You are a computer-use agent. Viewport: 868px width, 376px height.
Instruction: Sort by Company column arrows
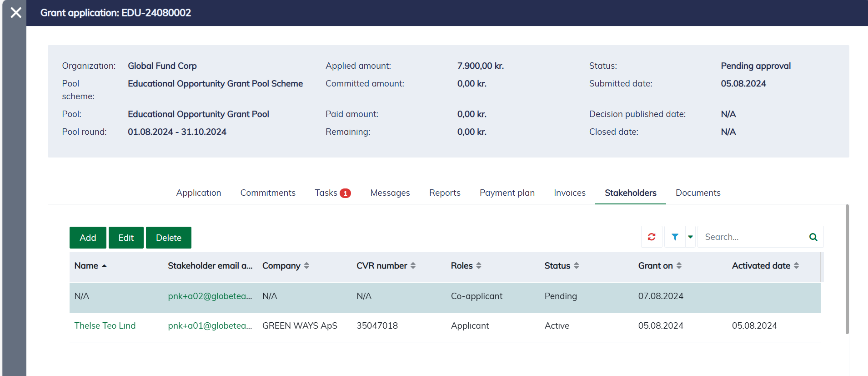306,266
